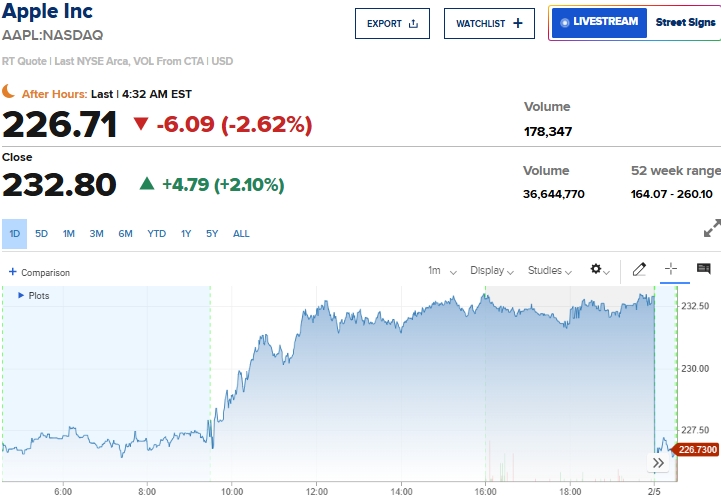This screenshot has width=721, height=499.
Task: Open the Studies dropdown
Action: pyautogui.click(x=550, y=270)
